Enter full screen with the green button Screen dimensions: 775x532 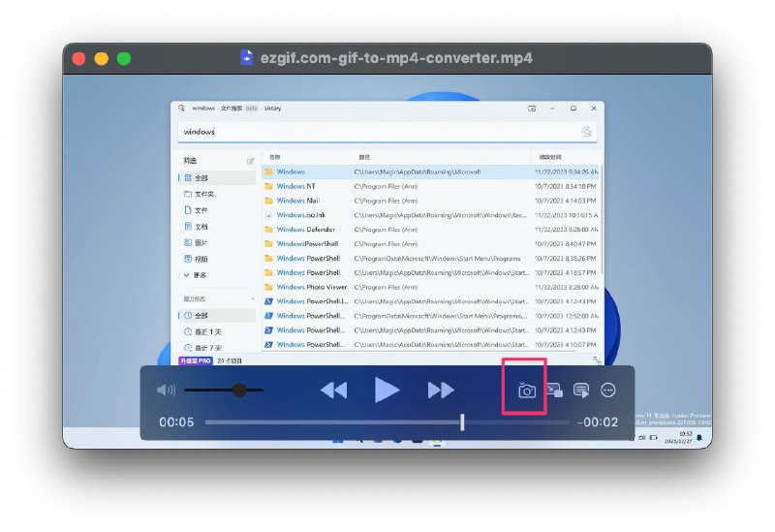click(x=124, y=58)
